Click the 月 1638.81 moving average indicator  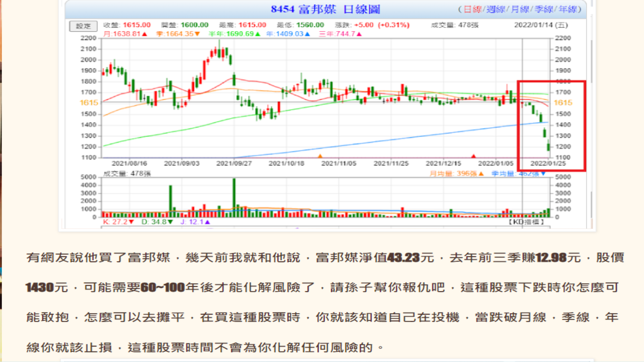pos(125,34)
